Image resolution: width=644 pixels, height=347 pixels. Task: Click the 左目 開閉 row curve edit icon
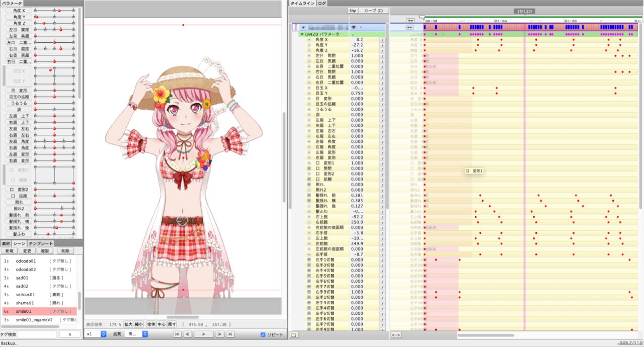click(382, 56)
